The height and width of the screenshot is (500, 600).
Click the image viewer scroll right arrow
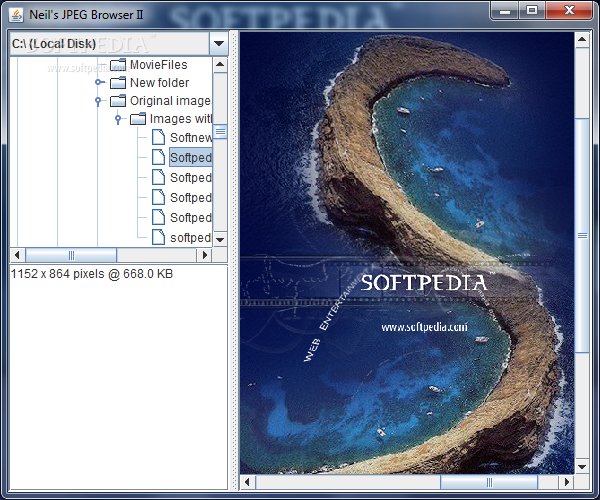tap(567, 482)
